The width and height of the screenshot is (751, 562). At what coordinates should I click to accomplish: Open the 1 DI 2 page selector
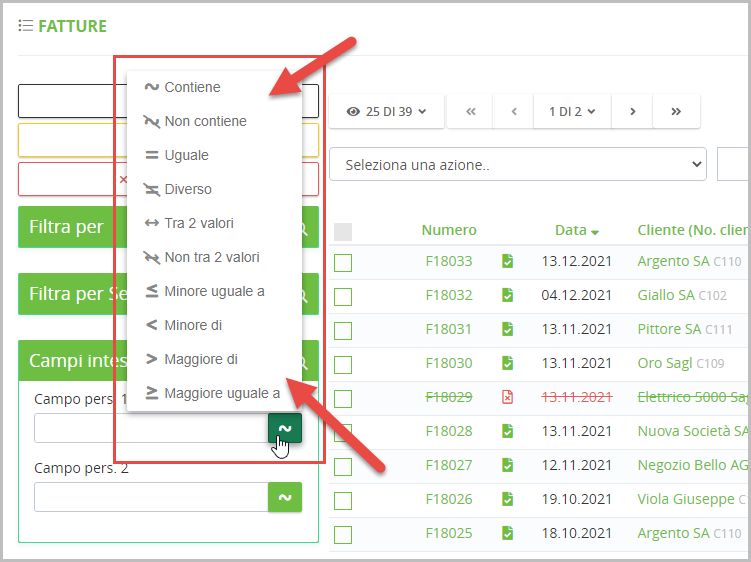point(571,111)
